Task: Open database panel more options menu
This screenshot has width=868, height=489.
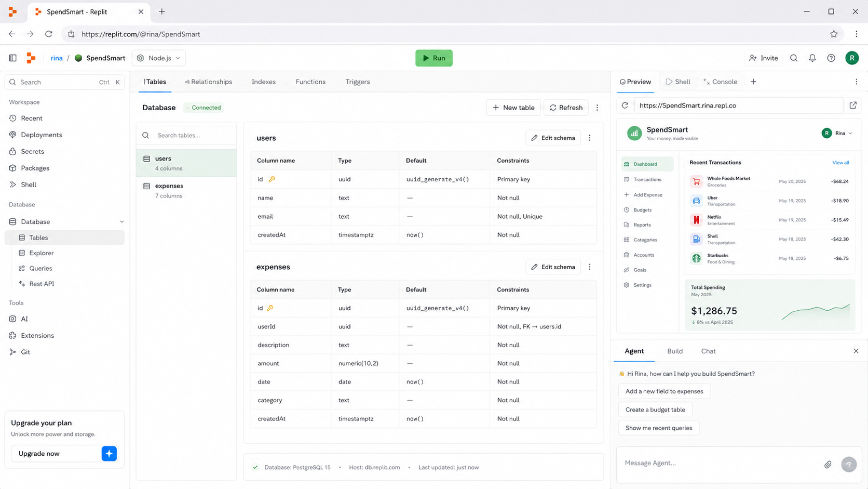Action: [x=597, y=108]
